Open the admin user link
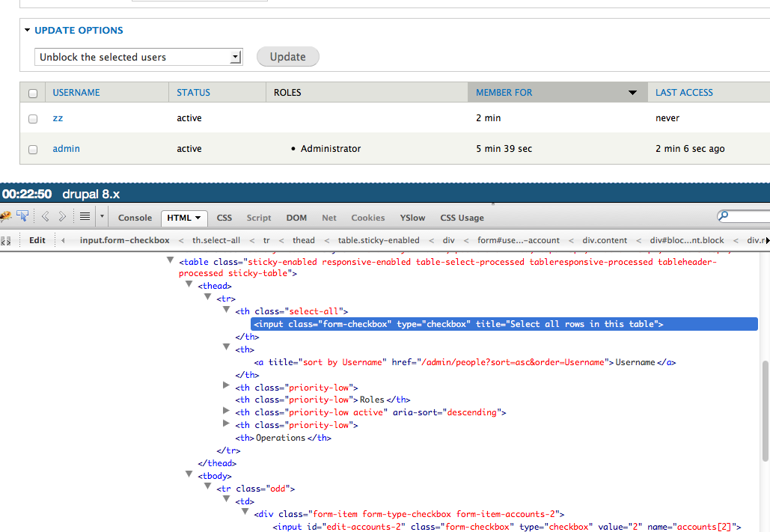This screenshot has width=770, height=532. [67, 148]
